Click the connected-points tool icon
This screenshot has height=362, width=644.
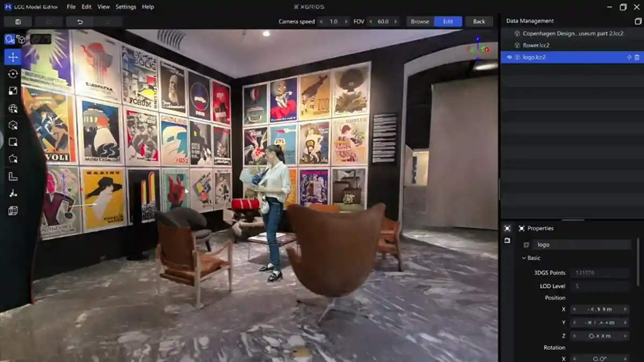coord(13,194)
